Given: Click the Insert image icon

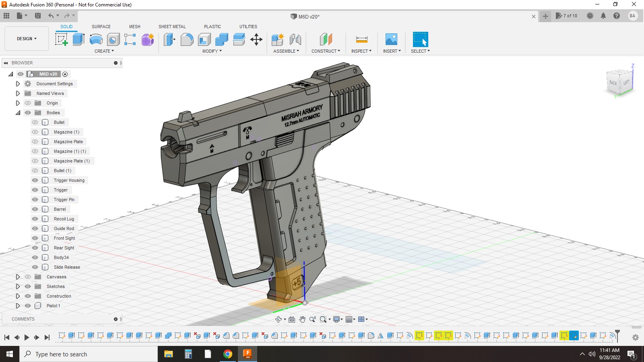Looking at the screenshot, I should pos(391,39).
